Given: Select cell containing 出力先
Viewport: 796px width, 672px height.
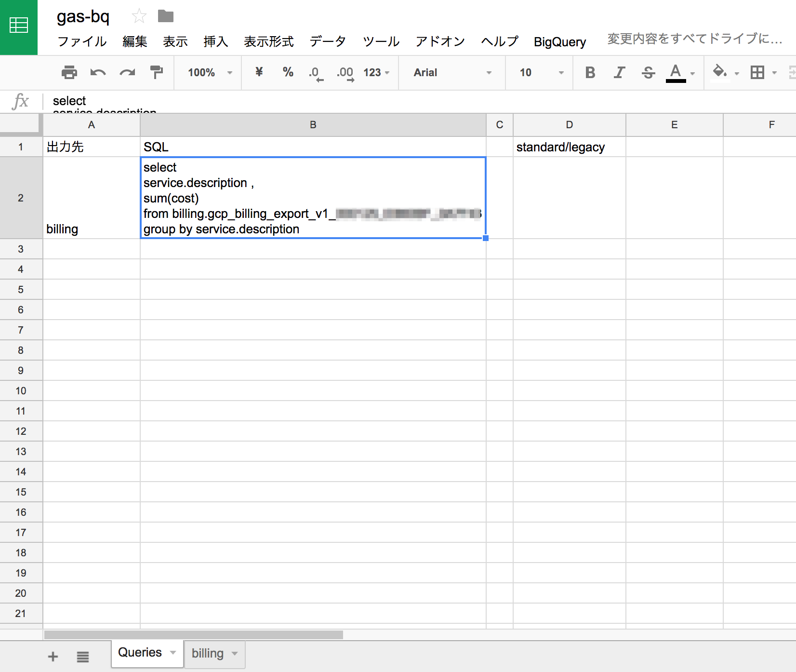Looking at the screenshot, I should [x=92, y=147].
